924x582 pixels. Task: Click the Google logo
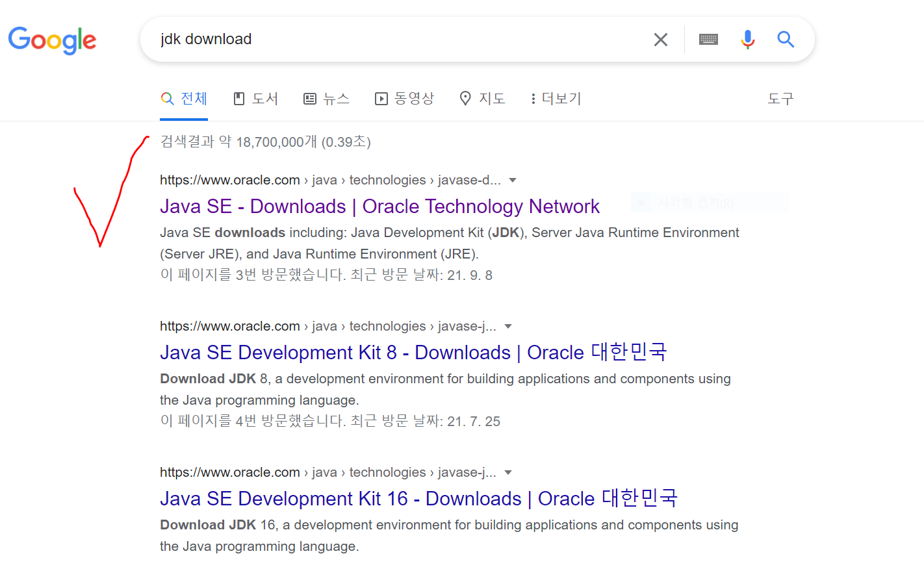52,40
